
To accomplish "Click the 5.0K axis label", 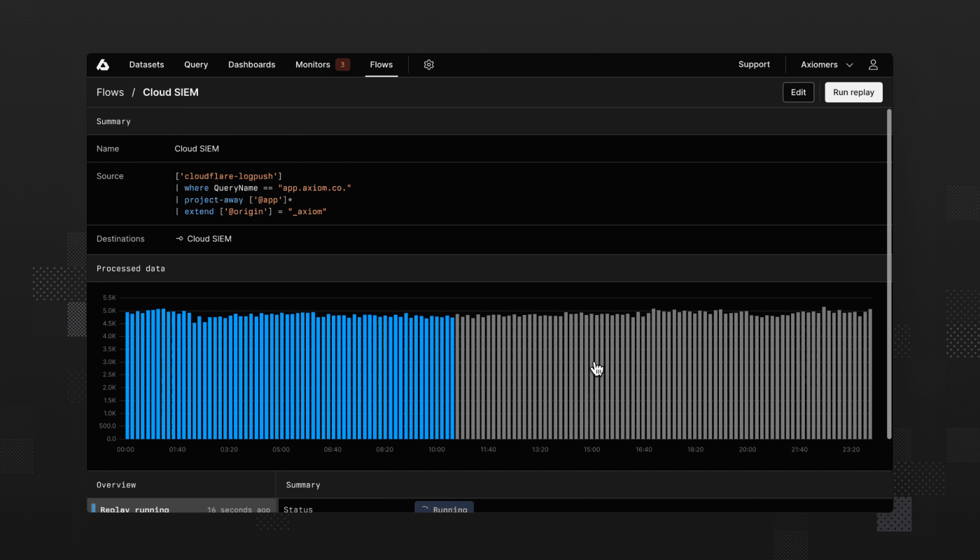I will point(109,311).
